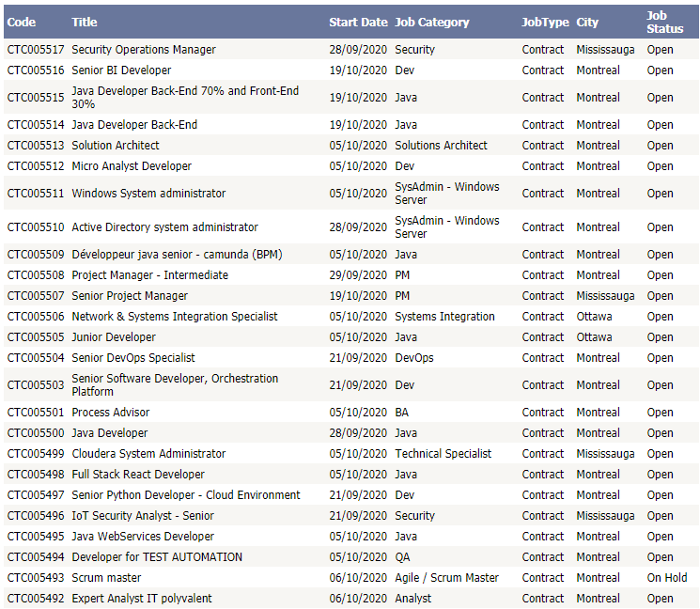
Task: Sort by the JobType column header
Action: click(x=545, y=23)
